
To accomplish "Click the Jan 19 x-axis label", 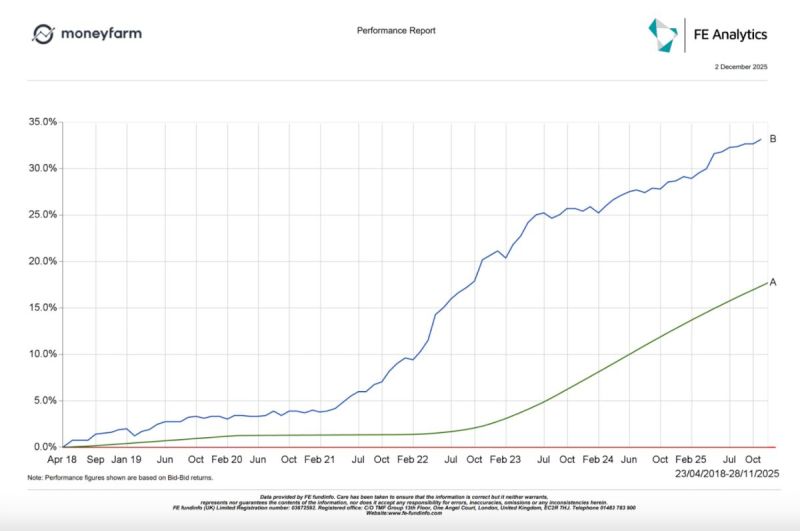I will pos(126,460).
